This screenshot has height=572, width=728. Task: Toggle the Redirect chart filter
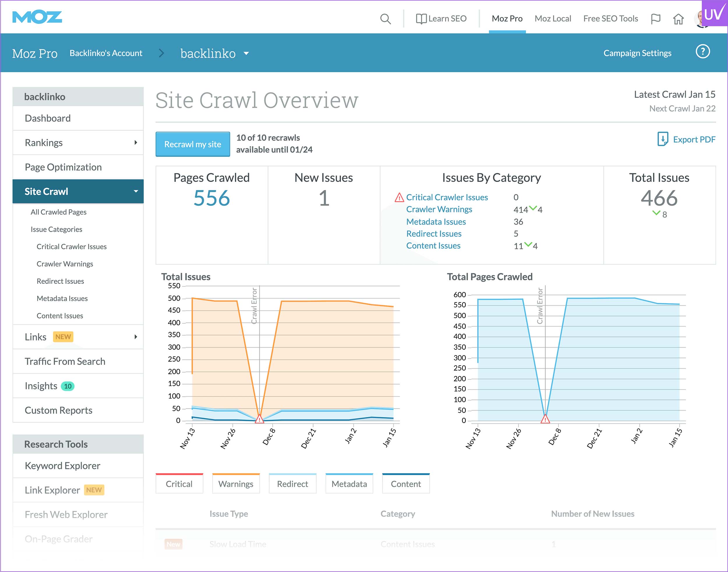tap(292, 484)
